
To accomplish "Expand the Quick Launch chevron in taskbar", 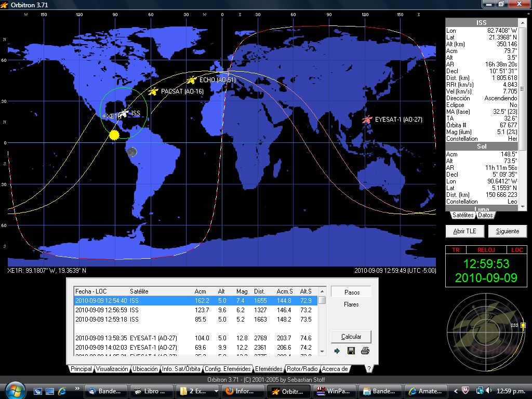I will (77, 389).
